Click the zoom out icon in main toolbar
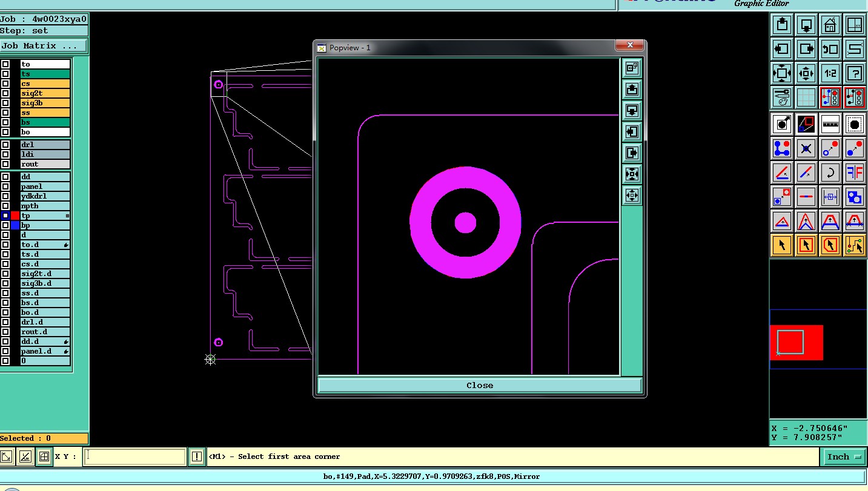868x491 pixels. coord(806,74)
